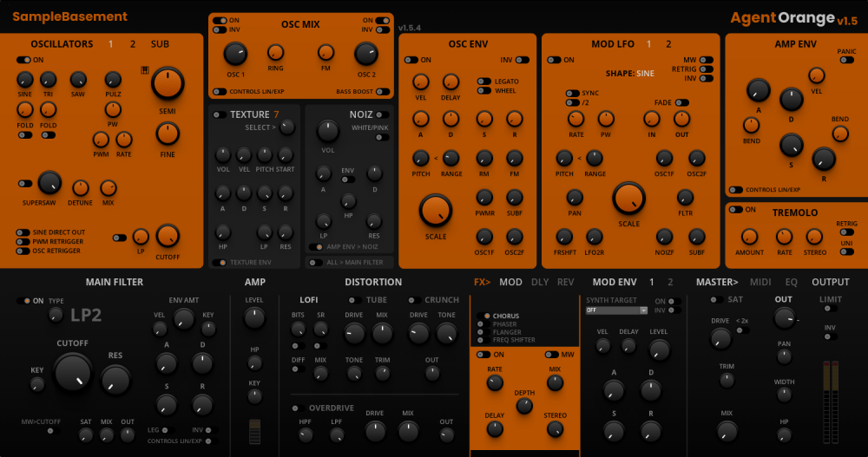Click the MOD LFO RATE knob

coord(575,119)
